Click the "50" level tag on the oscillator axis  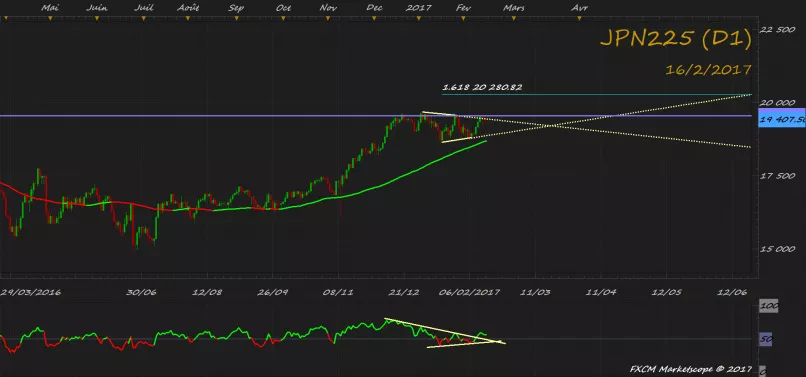click(766, 339)
